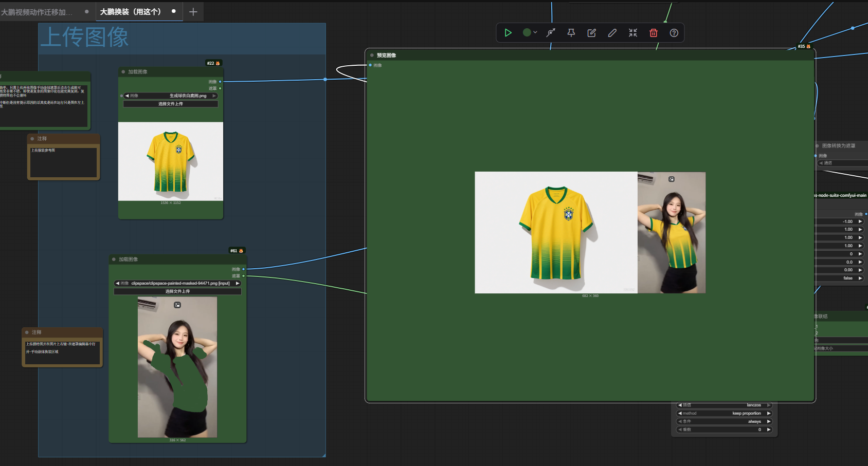
Task: Open the method keep proportion dropdown
Action: 724,413
